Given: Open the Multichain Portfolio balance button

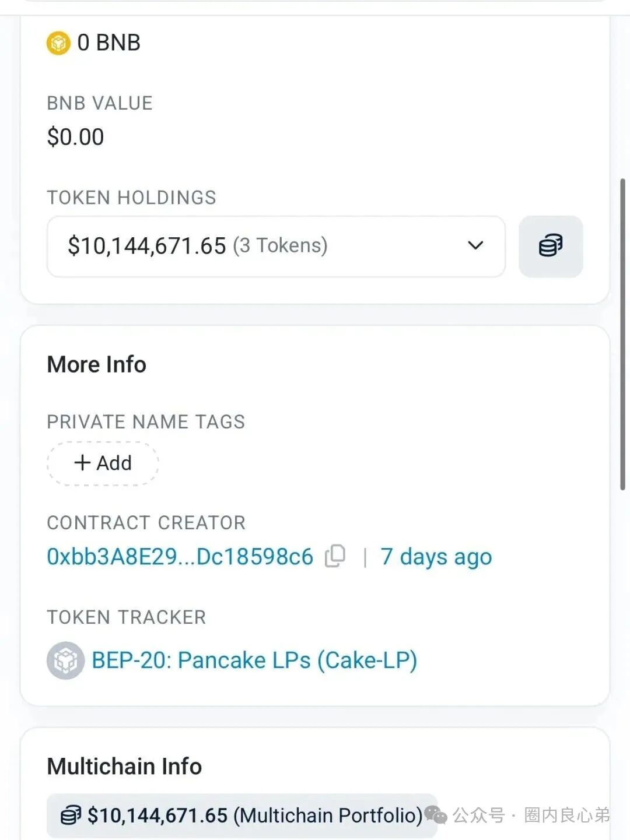Looking at the screenshot, I should pyautogui.click(x=242, y=815).
